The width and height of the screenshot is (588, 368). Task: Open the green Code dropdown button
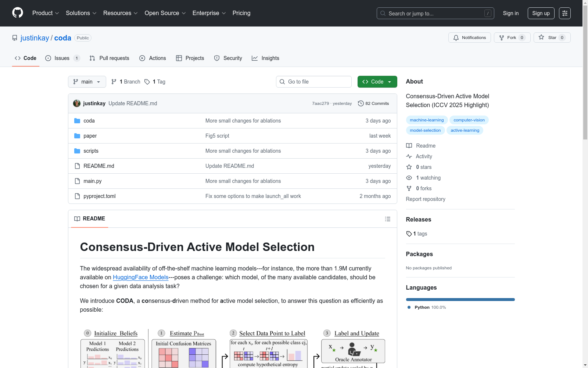[x=377, y=82]
